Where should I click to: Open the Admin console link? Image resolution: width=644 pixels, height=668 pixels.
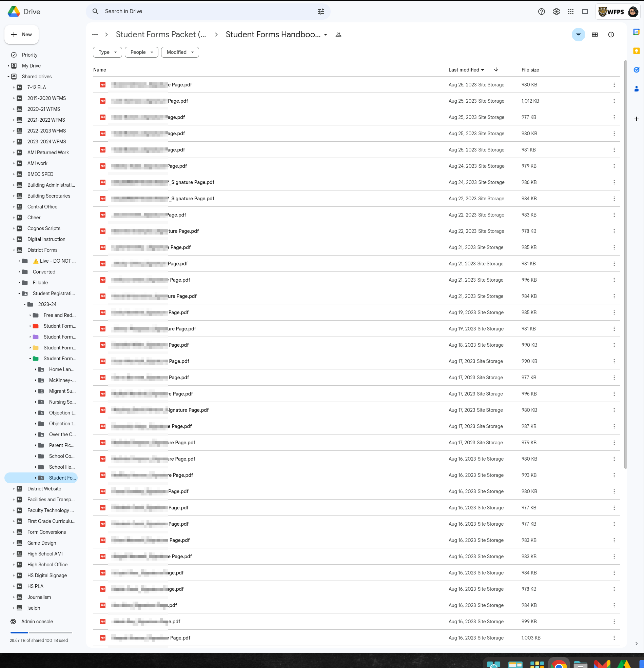tap(37, 622)
